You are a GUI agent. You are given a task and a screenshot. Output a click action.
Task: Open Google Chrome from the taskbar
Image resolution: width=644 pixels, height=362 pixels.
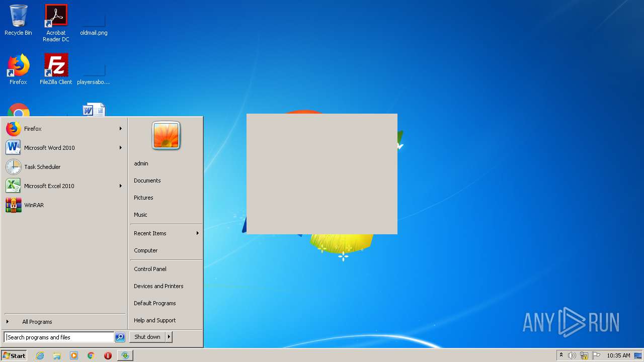click(91, 355)
